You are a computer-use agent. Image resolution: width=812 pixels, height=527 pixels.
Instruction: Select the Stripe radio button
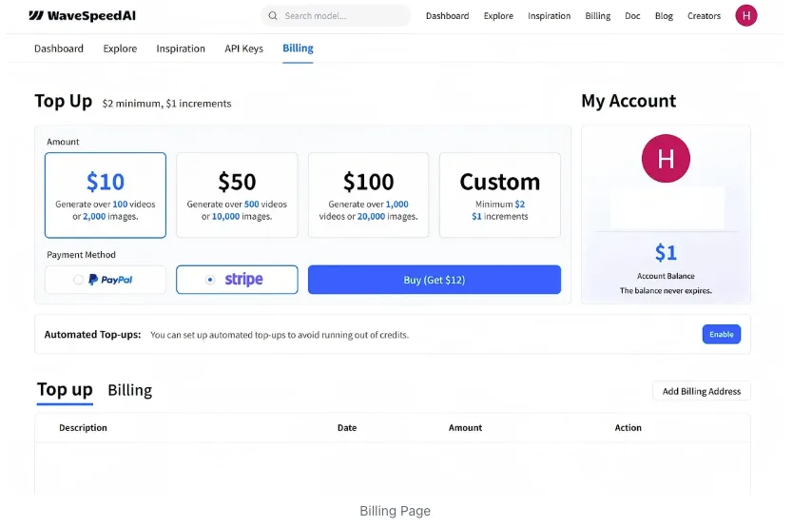(x=210, y=280)
